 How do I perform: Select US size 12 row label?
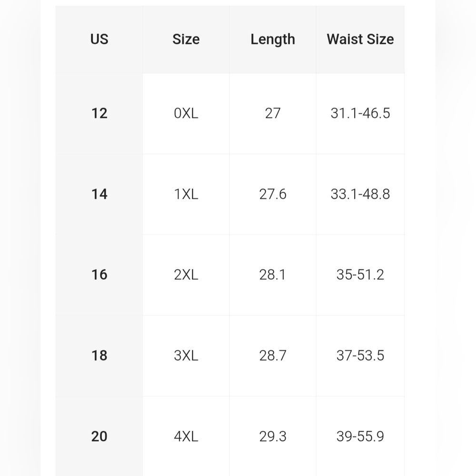coord(99,114)
